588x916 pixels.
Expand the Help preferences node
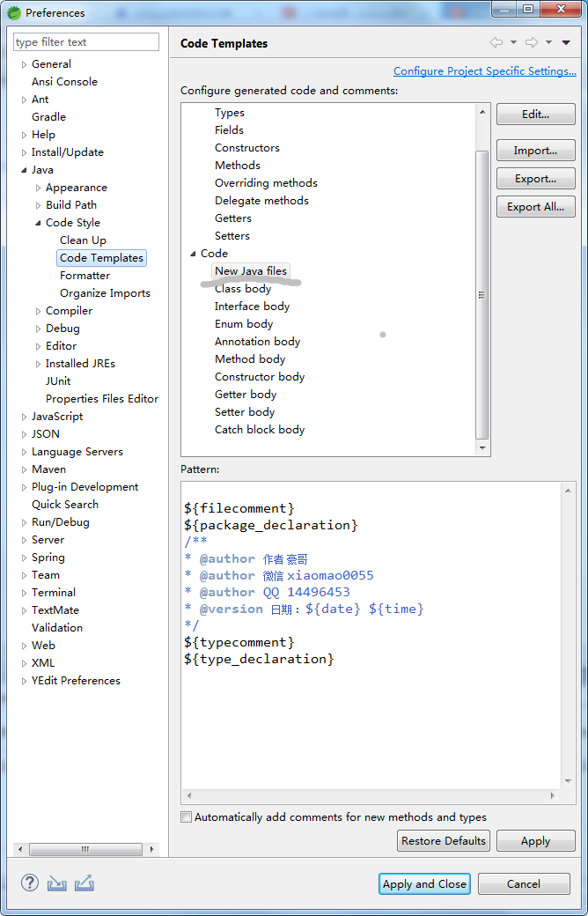pyautogui.click(x=24, y=135)
